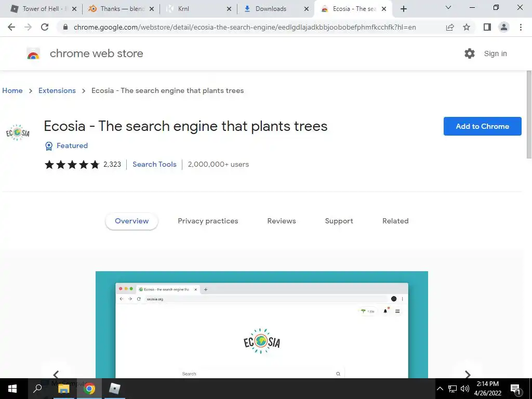The image size is (532, 399).
Task: Click the address bar URL
Action: [x=245, y=27]
